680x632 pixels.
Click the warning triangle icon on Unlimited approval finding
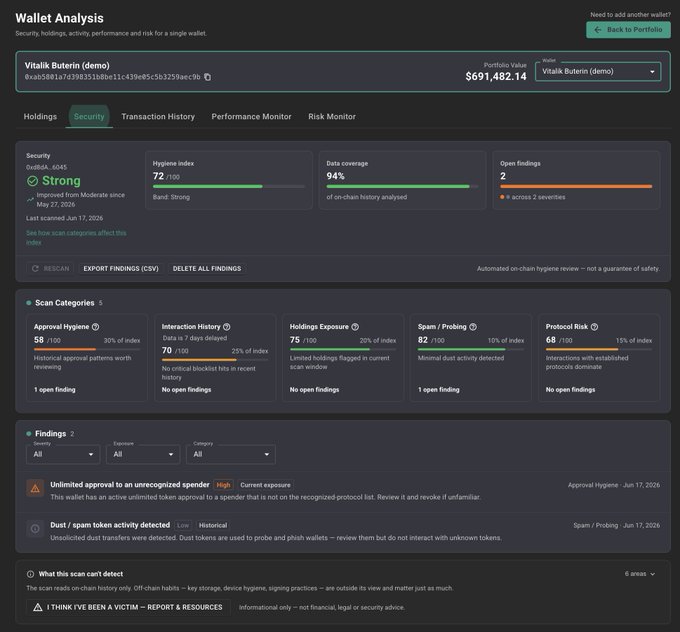click(35, 488)
